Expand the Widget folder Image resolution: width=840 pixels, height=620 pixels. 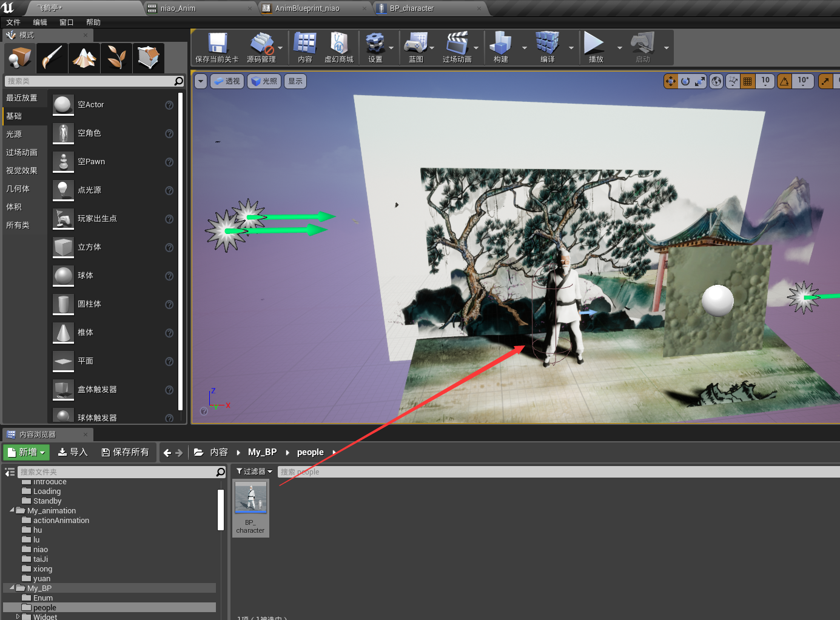(x=18, y=616)
